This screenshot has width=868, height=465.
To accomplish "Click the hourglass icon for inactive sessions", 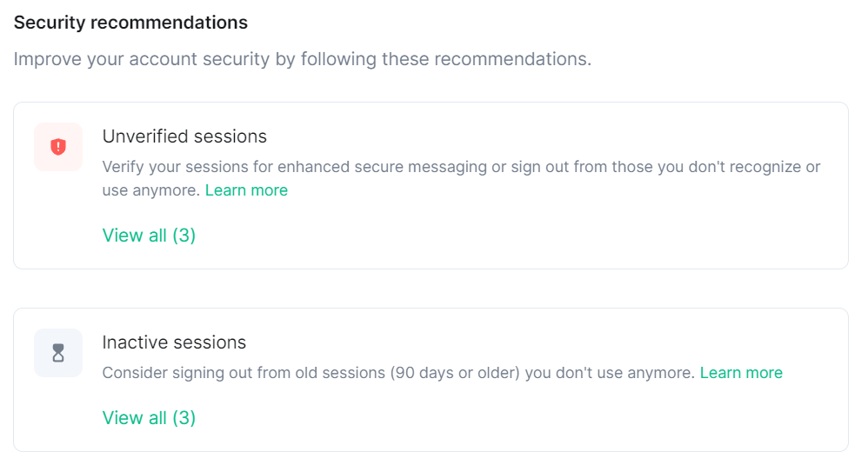I will [58, 353].
